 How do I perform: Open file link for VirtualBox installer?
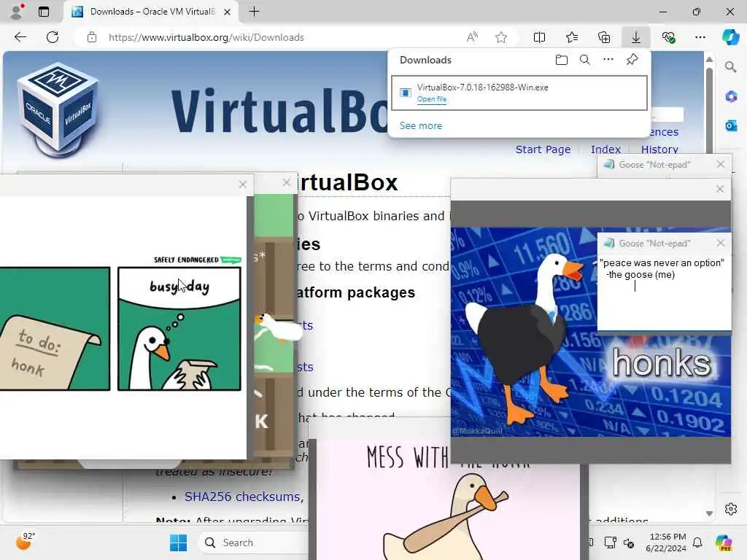[432, 99]
